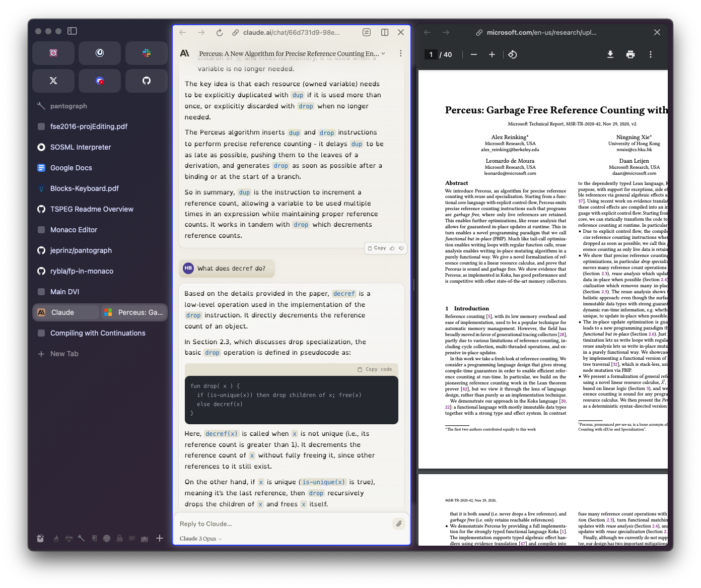Click the plus icon at sidebar bottom
This screenshot has width=701, height=588.
[x=160, y=538]
